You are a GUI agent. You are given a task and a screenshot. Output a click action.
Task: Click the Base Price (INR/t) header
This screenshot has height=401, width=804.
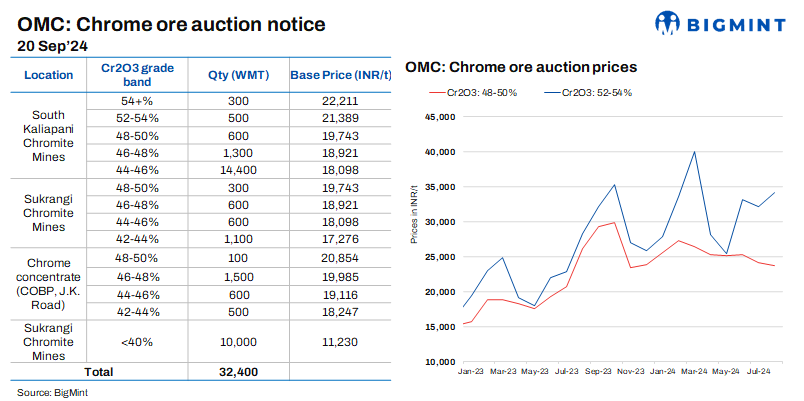tap(336, 75)
